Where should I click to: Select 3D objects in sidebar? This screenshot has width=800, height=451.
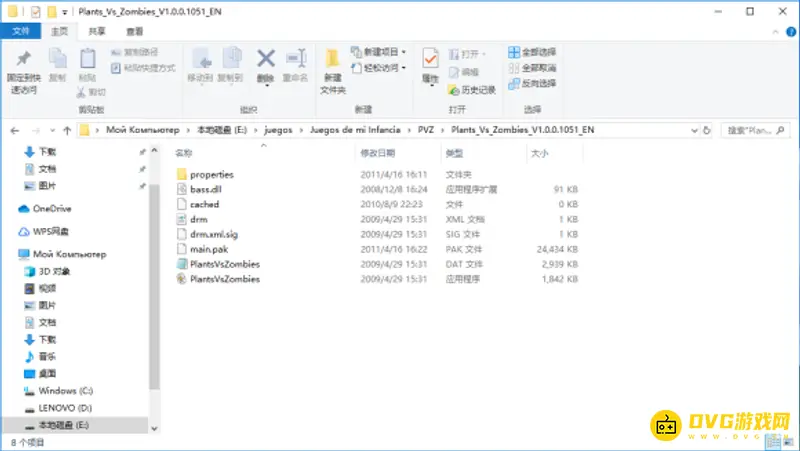pyautogui.click(x=47, y=271)
